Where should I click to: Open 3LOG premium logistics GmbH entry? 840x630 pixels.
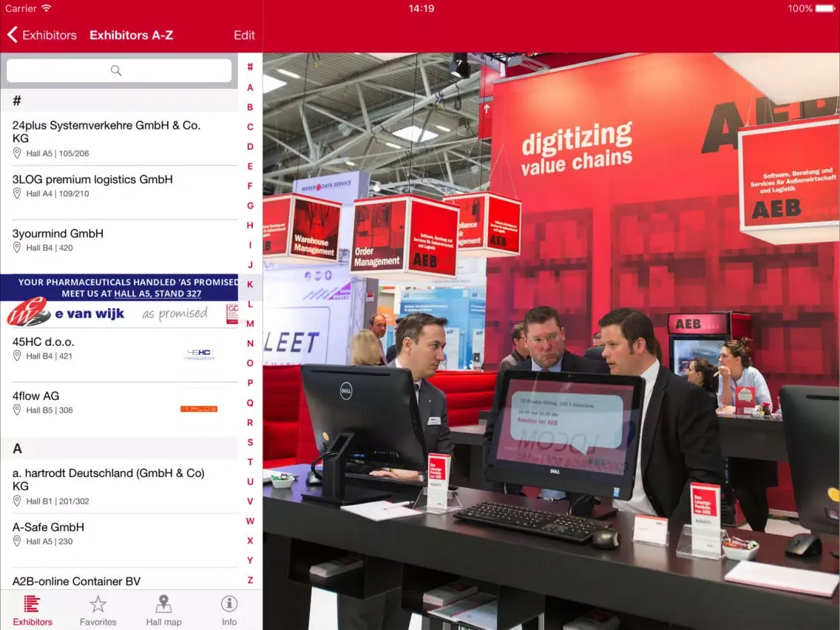(x=119, y=192)
